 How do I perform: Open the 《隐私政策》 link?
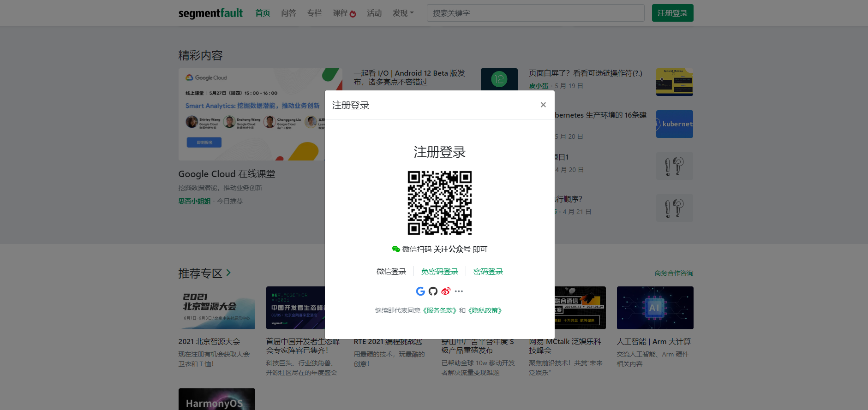pyautogui.click(x=485, y=310)
